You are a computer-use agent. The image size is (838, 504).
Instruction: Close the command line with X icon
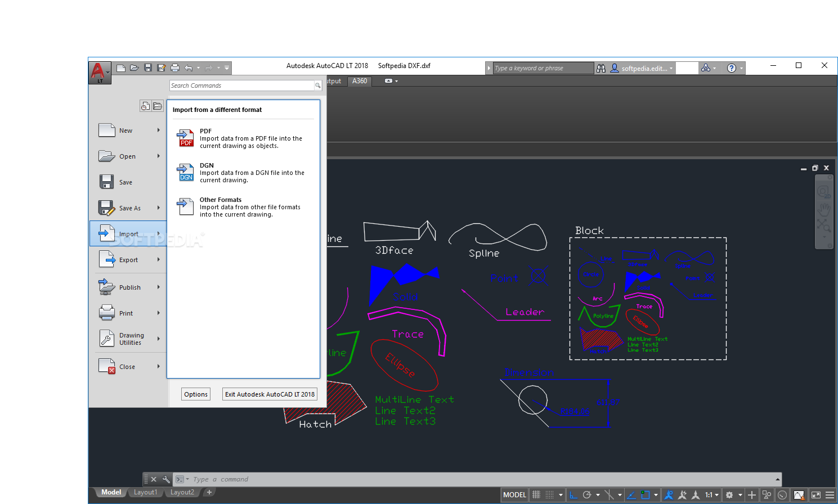click(154, 479)
